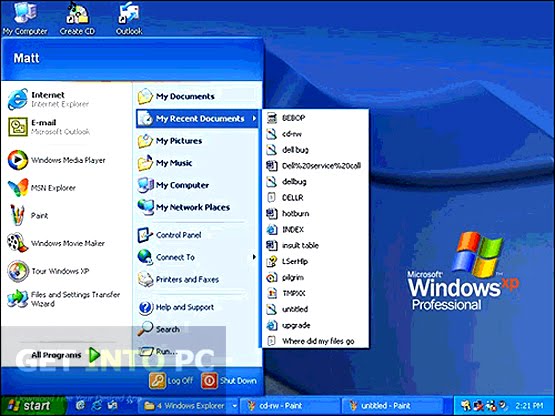Open the My Pictures folder
Image resolution: width=555 pixels, height=416 pixels.
[170, 141]
